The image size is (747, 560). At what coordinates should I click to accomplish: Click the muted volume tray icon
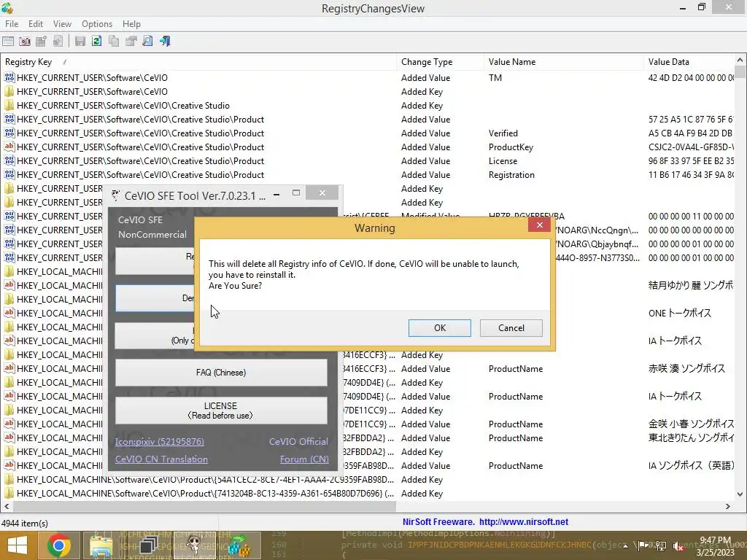[677, 545]
